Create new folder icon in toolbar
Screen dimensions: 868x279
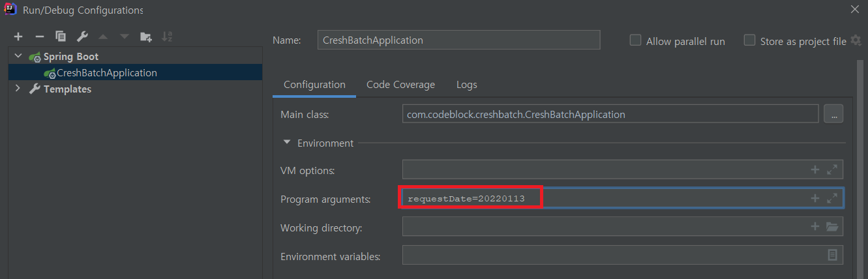tap(146, 37)
